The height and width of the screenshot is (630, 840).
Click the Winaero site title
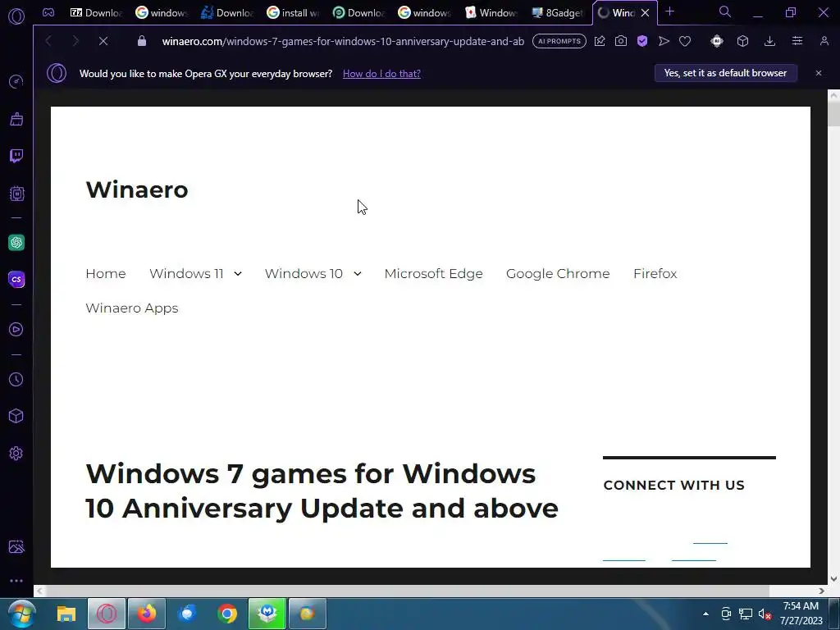coord(137,189)
